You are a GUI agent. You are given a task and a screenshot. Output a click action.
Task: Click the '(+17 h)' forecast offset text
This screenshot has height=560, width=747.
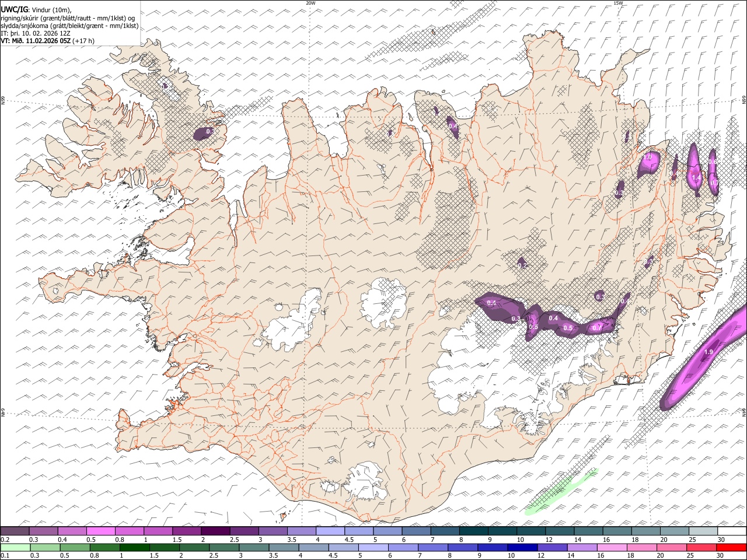tap(83, 41)
